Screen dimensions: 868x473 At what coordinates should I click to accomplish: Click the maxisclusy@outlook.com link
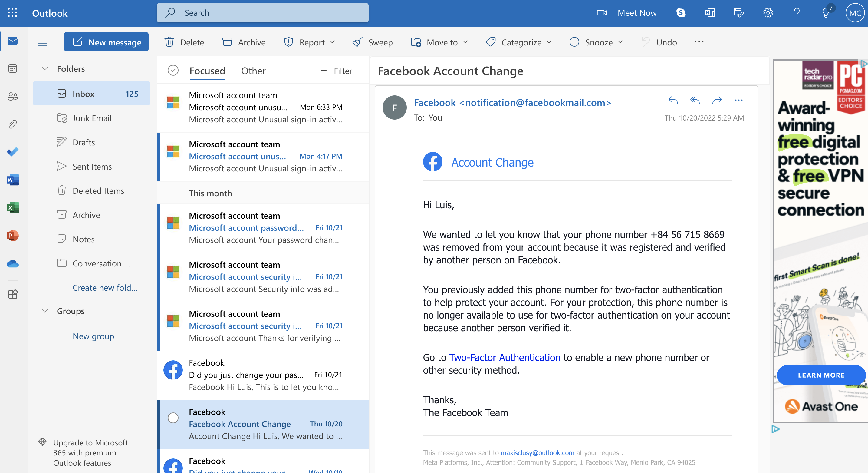(x=537, y=453)
